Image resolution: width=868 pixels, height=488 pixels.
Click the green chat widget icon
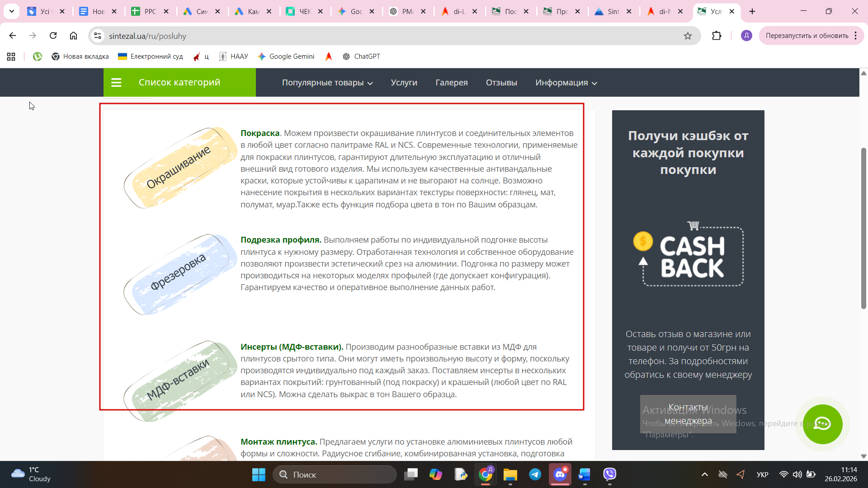point(822,424)
